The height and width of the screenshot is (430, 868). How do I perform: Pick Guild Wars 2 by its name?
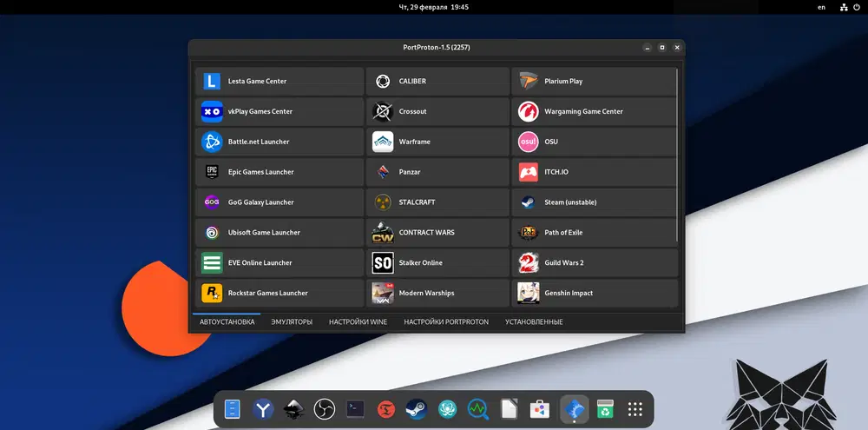point(564,262)
